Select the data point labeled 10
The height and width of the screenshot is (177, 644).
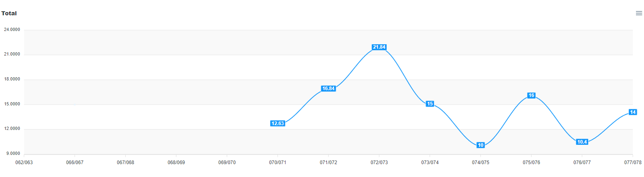tap(481, 145)
